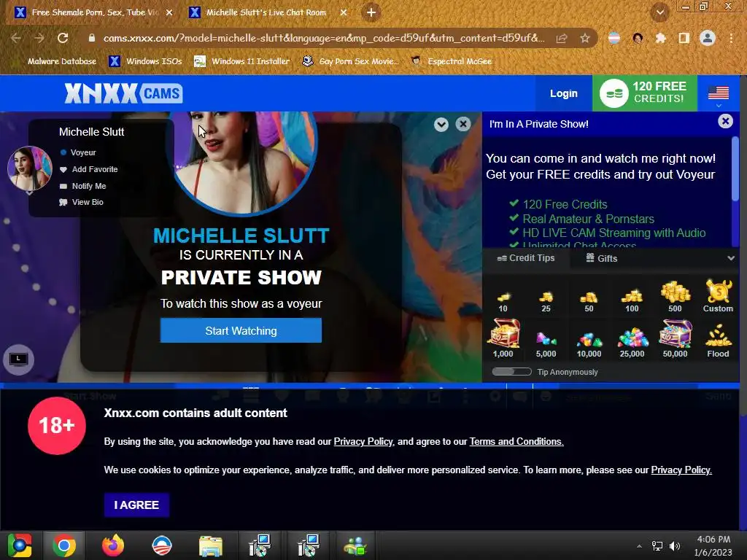Viewport: 747px width, 560px height.
Task: Click the XNXX Cams logo
Action: pyautogui.click(x=123, y=93)
